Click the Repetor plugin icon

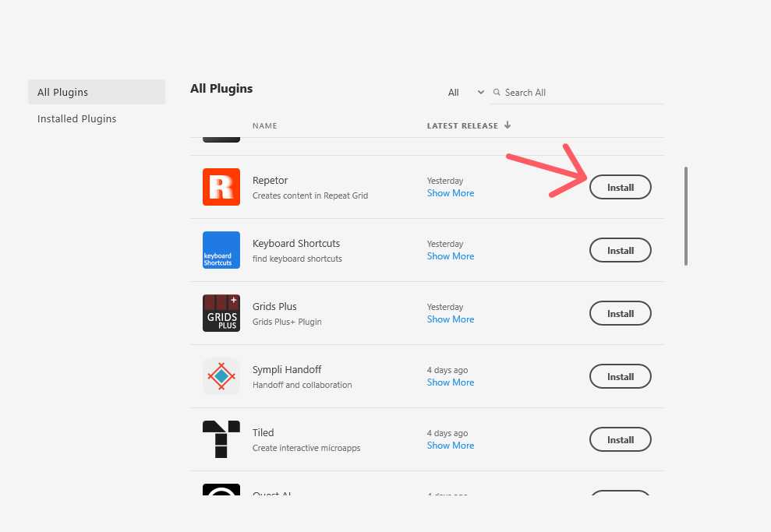pos(221,187)
